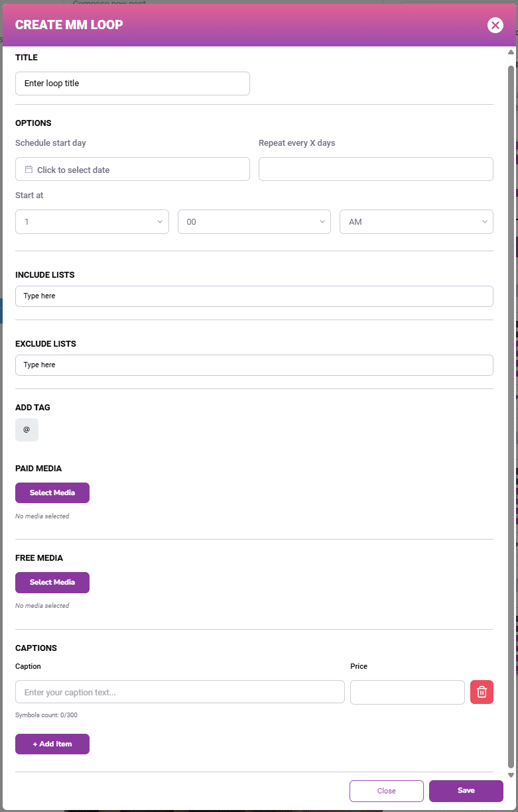Select Media under Paid Media
Screen dimensions: 518x812
[52, 493]
